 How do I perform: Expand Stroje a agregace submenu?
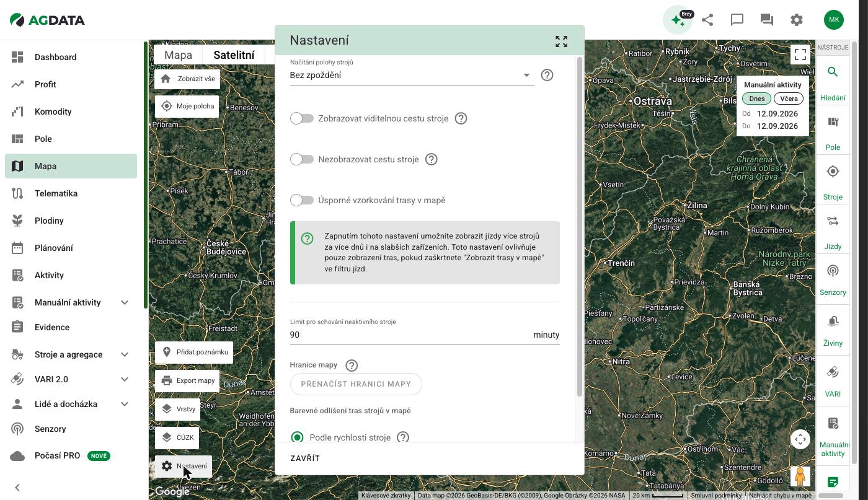125,354
